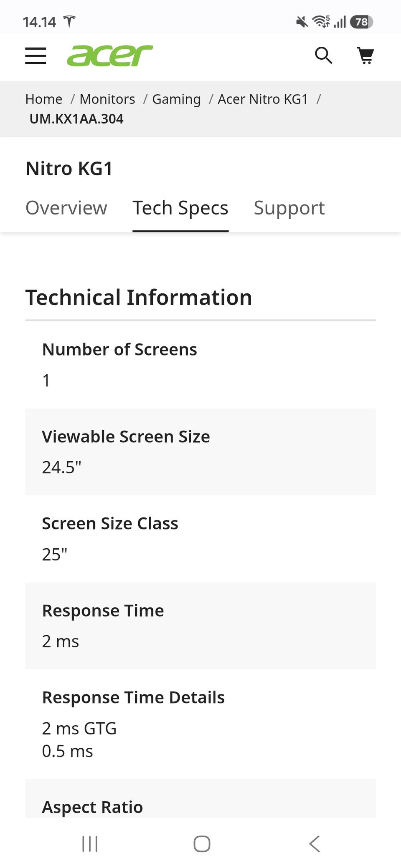Tap the Android home button
401x868 pixels.
(202, 844)
